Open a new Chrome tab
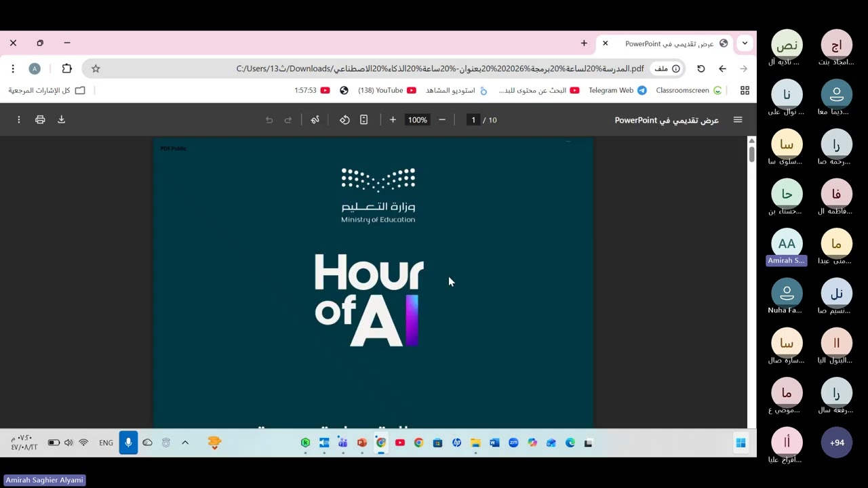This screenshot has width=868, height=488. [584, 43]
